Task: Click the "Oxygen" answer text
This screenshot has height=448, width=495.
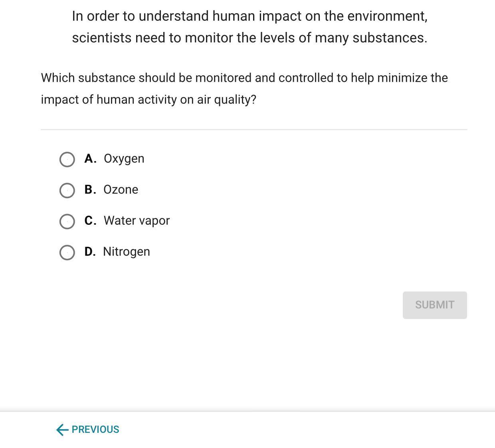Action: (124, 159)
